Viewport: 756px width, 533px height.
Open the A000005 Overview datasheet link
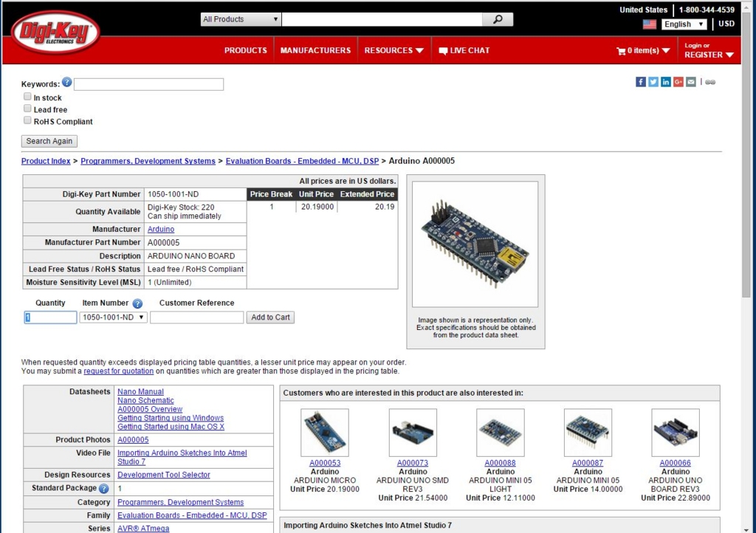point(150,409)
